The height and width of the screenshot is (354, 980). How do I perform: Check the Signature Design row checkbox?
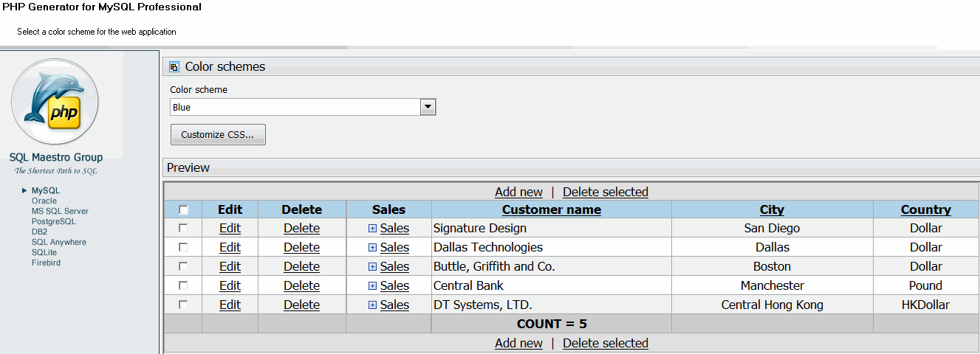(x=184, y=229)
